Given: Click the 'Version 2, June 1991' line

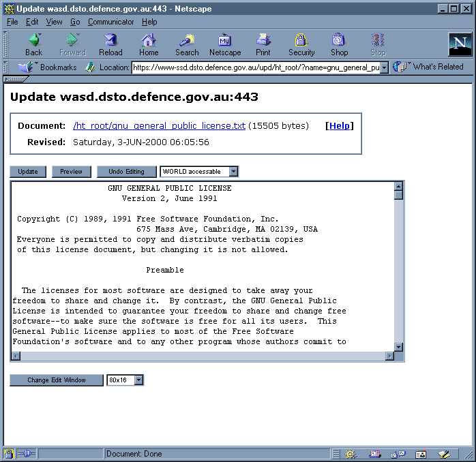Looking at the screenshot, I should (x=170, y=198).
